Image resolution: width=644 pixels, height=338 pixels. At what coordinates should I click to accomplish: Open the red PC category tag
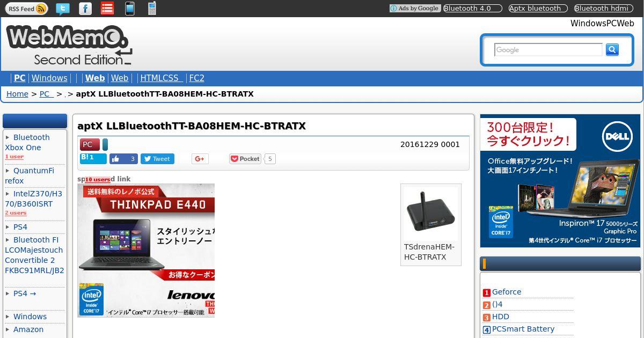pos(90,144)
